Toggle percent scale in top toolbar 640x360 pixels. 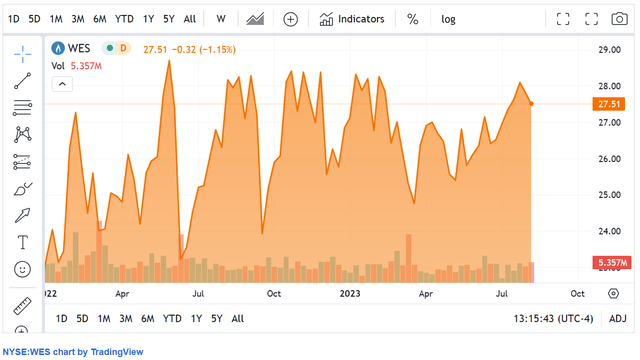(413, 19)
